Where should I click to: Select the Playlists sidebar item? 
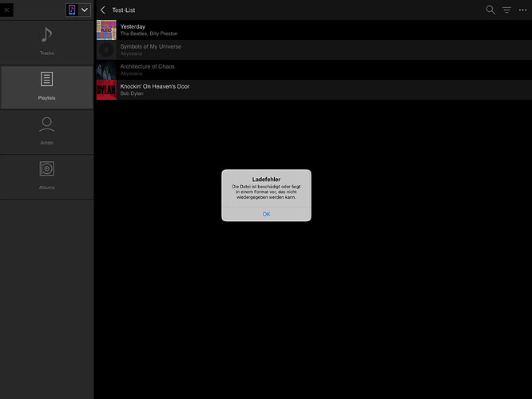(x=46, y=87)
